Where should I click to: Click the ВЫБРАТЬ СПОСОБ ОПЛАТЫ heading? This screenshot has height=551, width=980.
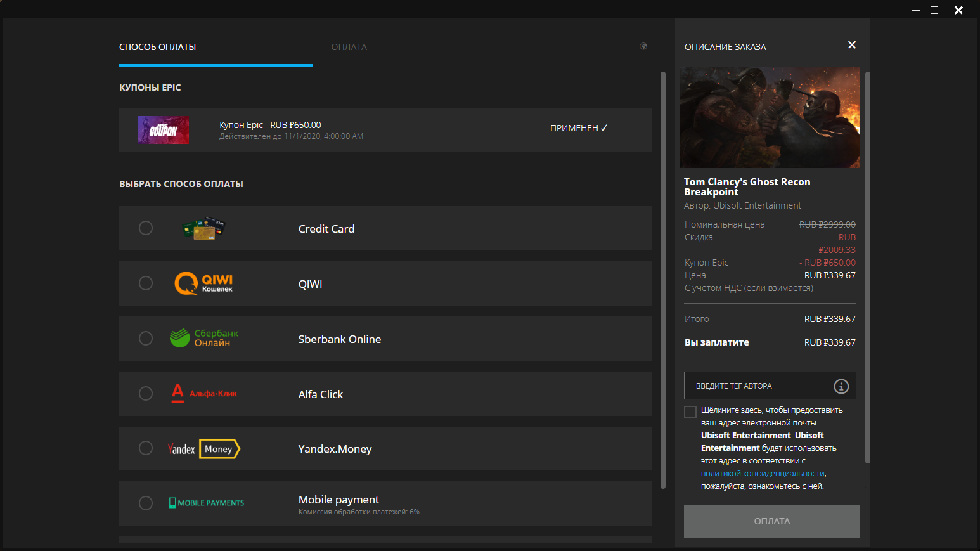(x=181, y=184)
